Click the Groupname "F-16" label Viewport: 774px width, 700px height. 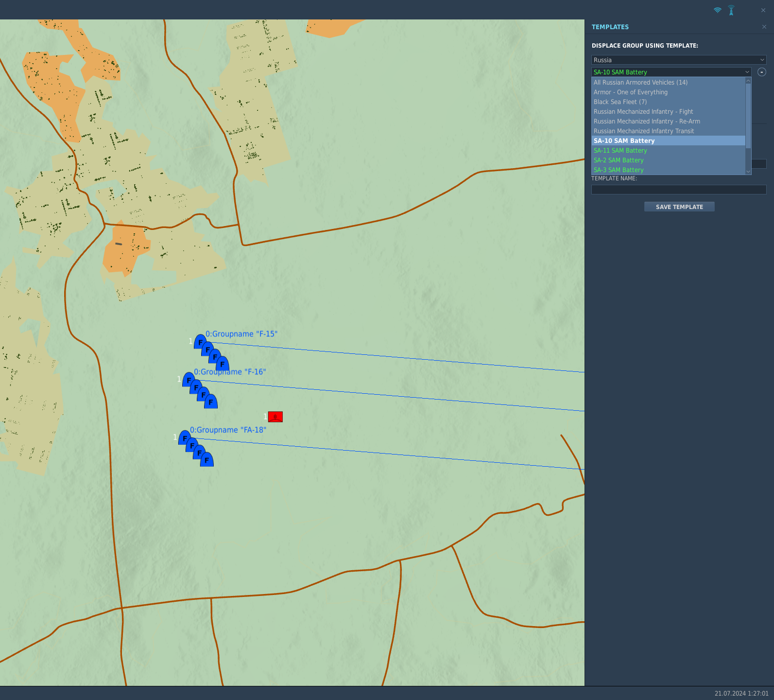pos(230,372)
